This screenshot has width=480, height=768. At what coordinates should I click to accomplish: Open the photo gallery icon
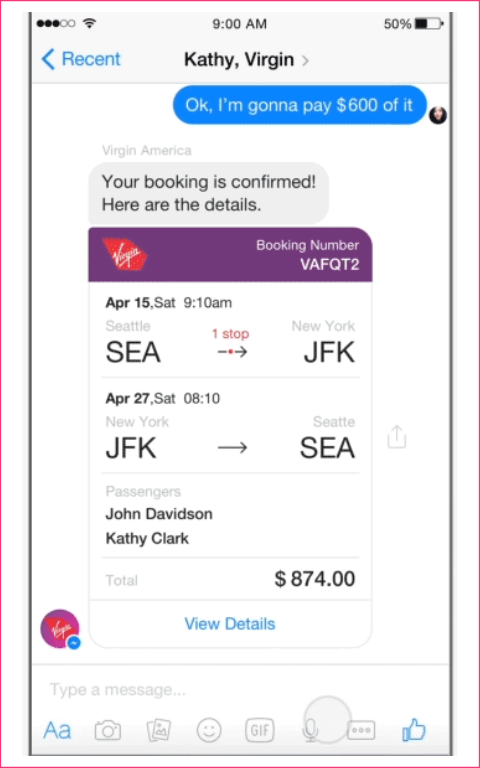pos(159,730)
